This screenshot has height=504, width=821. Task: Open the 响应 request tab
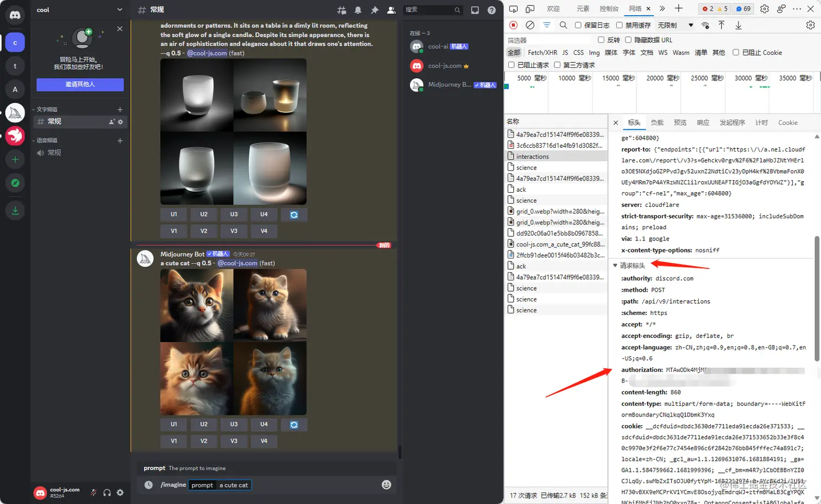[x=703, y=123]
